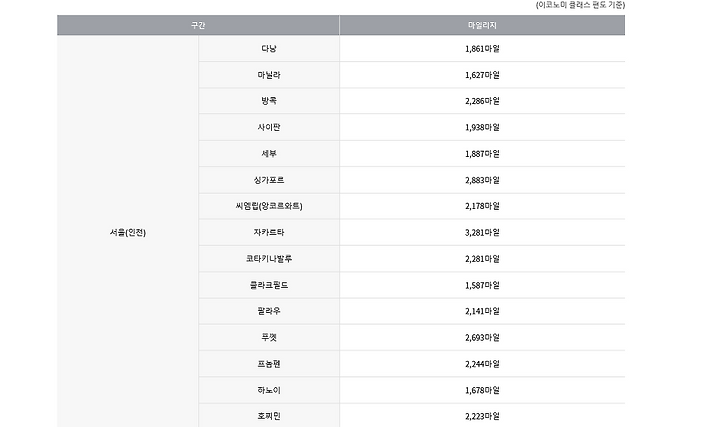Screen dimensions: 720x427
Task: Select the 마닐라 destination cell
Action: (x=269, y=75)
